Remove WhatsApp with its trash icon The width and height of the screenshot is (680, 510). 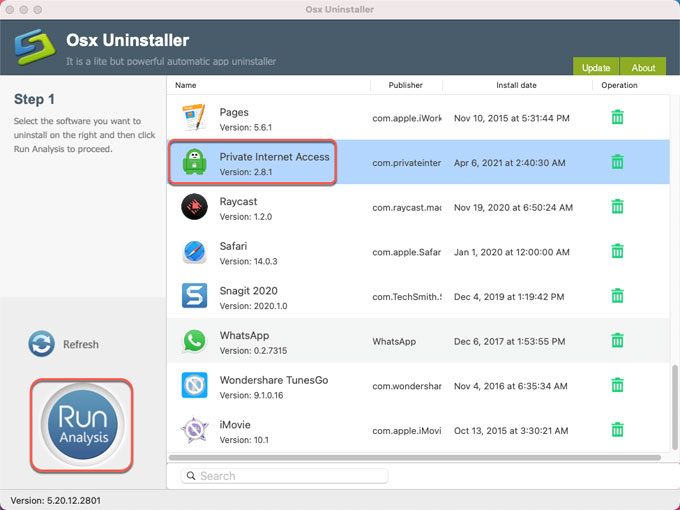(618, 340)
